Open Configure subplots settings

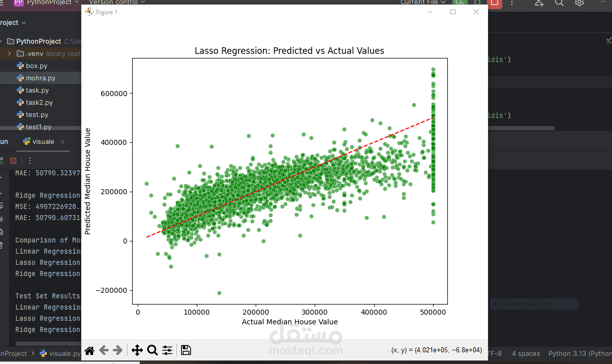[x=167, y=350]
